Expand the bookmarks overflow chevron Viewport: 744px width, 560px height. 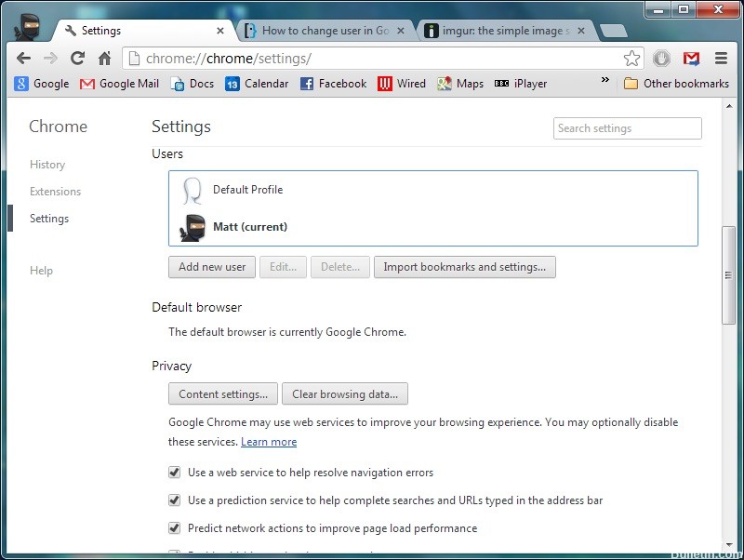tap(605, 80)
